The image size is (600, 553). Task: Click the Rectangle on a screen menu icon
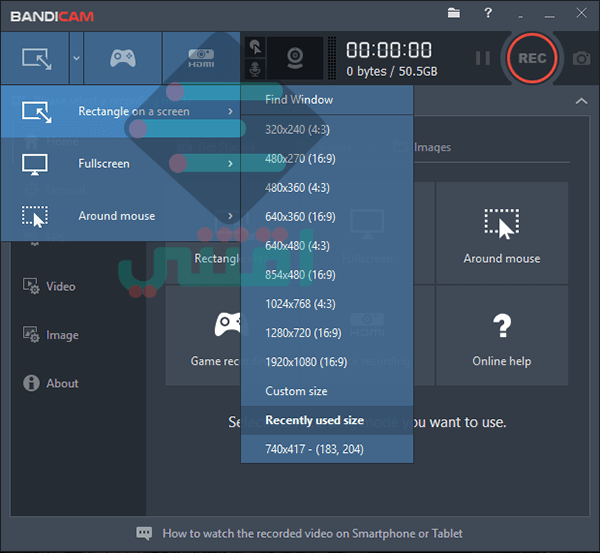pos(36,112)
